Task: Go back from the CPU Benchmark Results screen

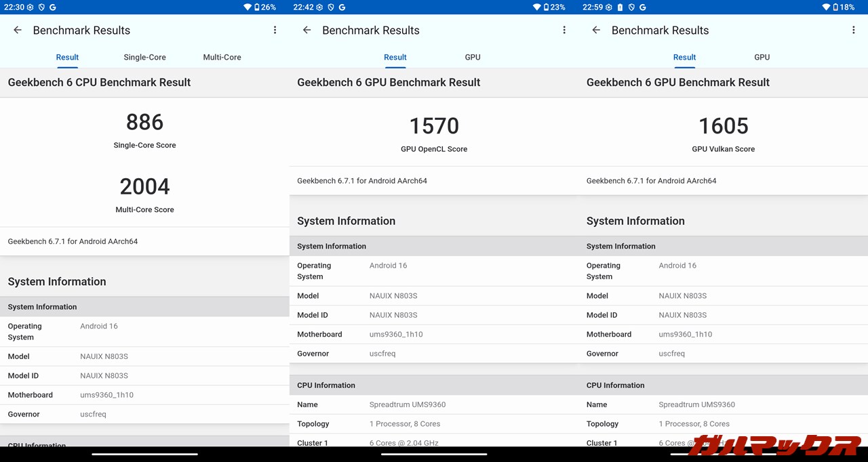Action: (18, 30)
